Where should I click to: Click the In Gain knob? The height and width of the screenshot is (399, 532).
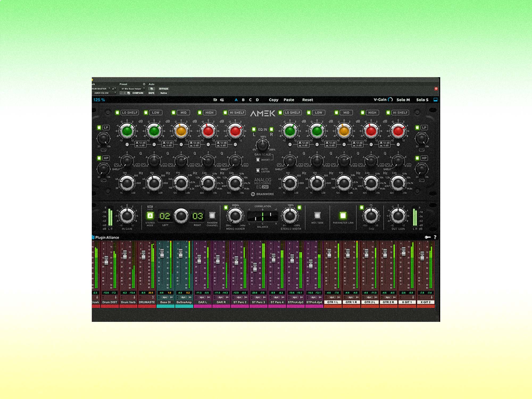click(x=127, y=215)
